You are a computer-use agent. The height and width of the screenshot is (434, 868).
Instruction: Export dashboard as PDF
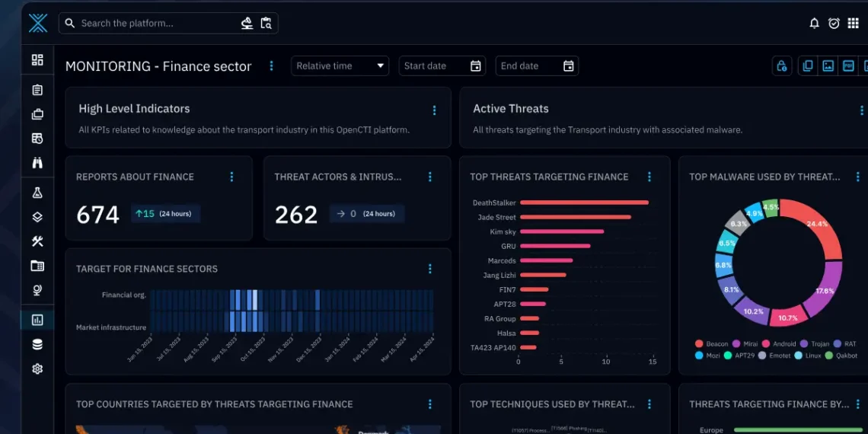(848, 66)
